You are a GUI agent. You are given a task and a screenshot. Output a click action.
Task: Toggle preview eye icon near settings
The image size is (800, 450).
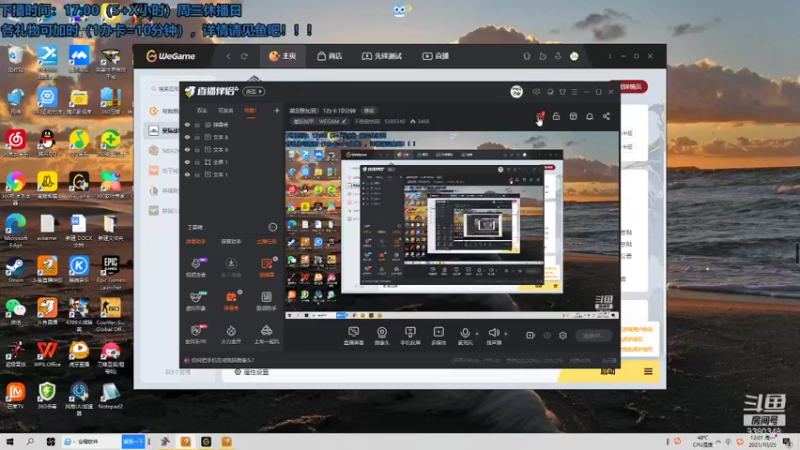547,335
